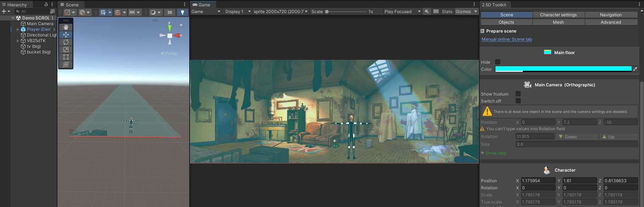The height and width of the screenshot is (207, 644).
Task: Select the Hand tool in Scene view
Action: click(66, 27)
